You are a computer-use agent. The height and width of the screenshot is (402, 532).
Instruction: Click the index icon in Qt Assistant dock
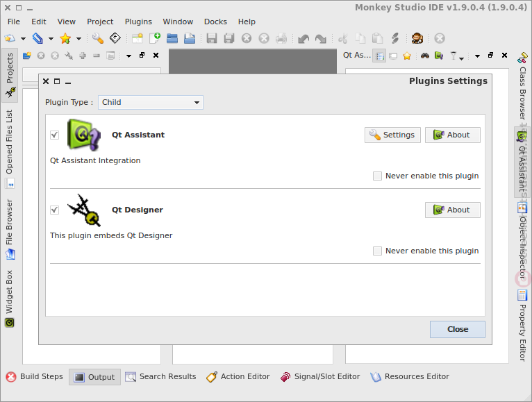coord(393,56)
